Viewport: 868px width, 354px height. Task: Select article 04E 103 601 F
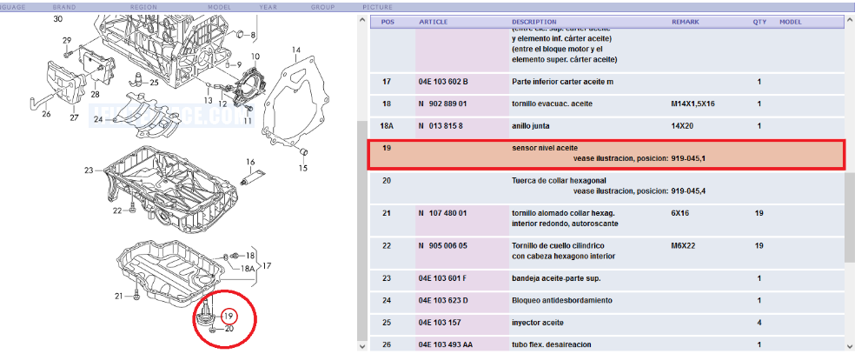[x=442, y=278]
